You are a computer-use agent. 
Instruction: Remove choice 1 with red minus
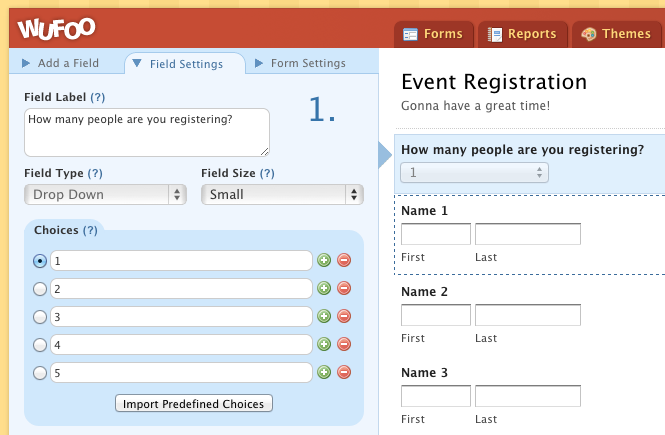(x=344, y=260)
